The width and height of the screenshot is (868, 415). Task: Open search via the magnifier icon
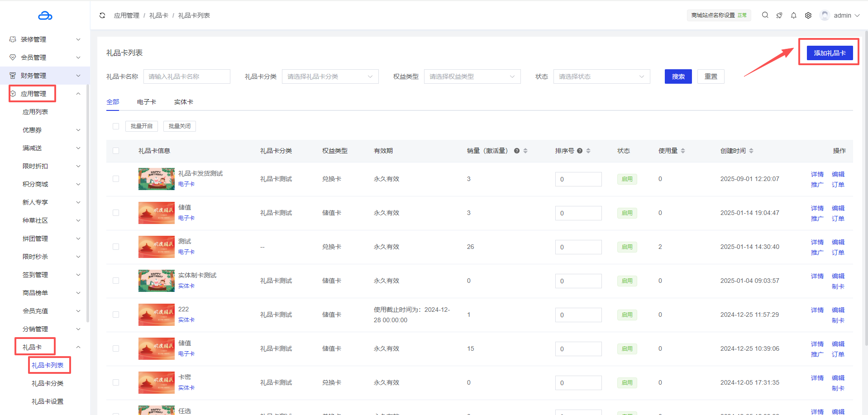[765, 15]
